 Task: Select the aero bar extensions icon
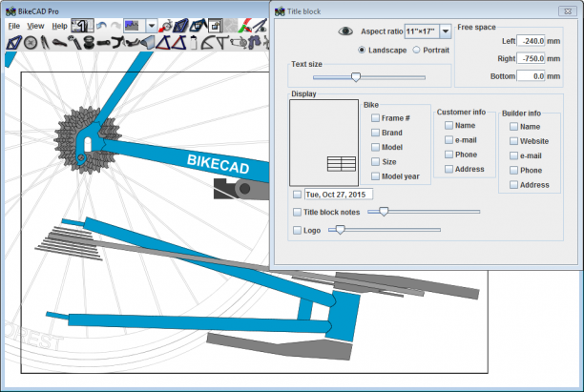(x=133, y=42)
